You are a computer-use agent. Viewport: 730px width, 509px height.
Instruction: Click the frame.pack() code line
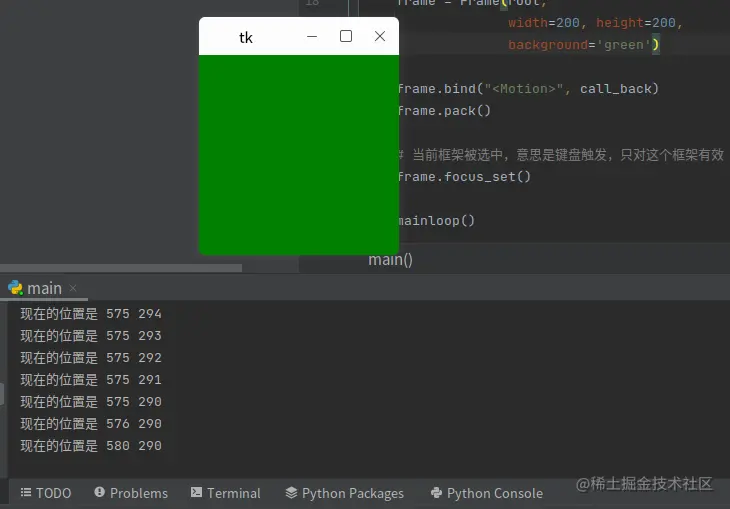click(x=445, y=111)
